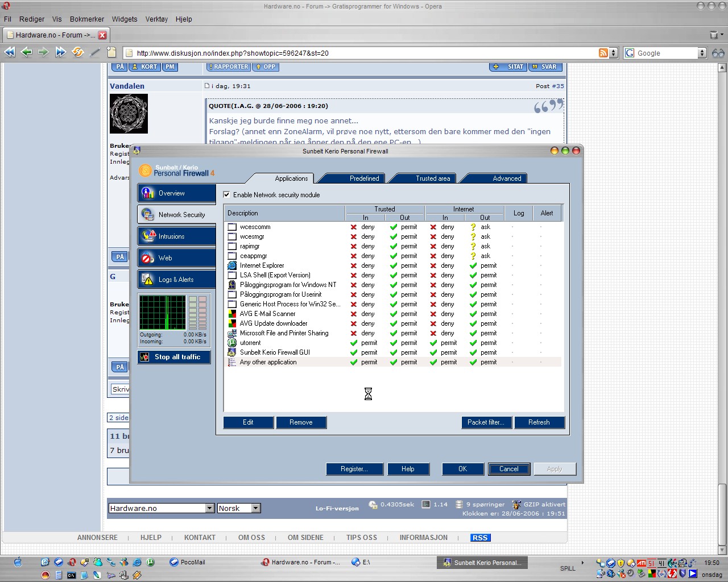Screen dimensions: 728x582
Task: Select AVG E-Mail Scanner row
Action: (x=392, y=314)
